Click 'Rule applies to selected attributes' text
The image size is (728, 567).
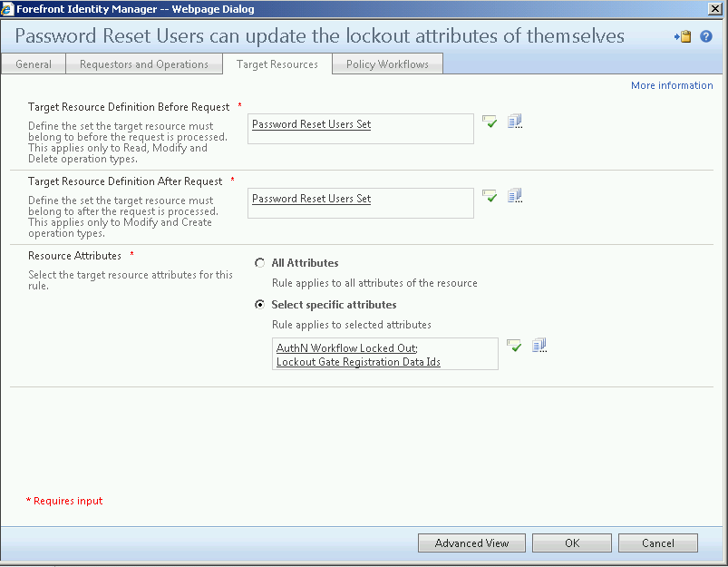click(x=352, y=325)
